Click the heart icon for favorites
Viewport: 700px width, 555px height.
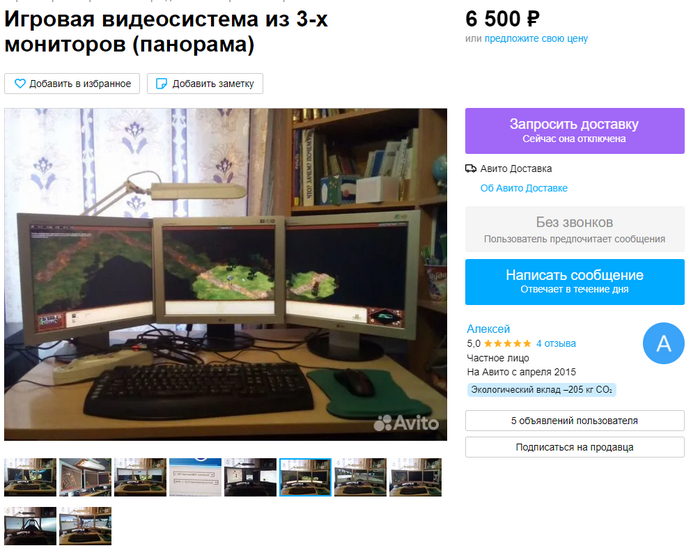point(20,83)
